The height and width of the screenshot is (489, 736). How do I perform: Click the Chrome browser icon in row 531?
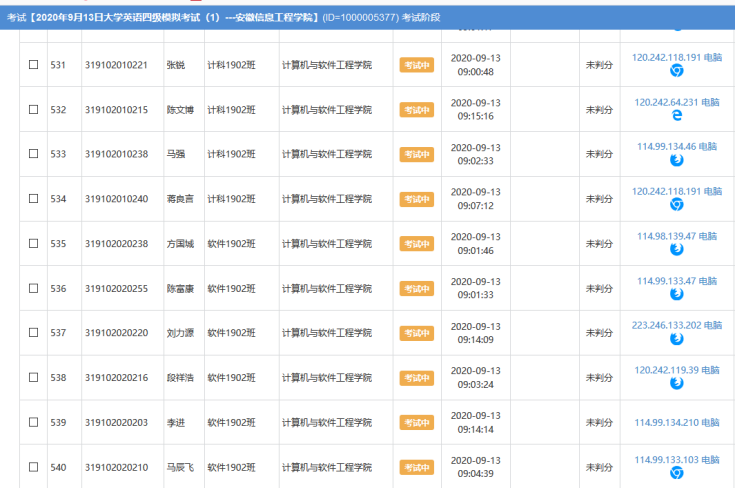676,71
